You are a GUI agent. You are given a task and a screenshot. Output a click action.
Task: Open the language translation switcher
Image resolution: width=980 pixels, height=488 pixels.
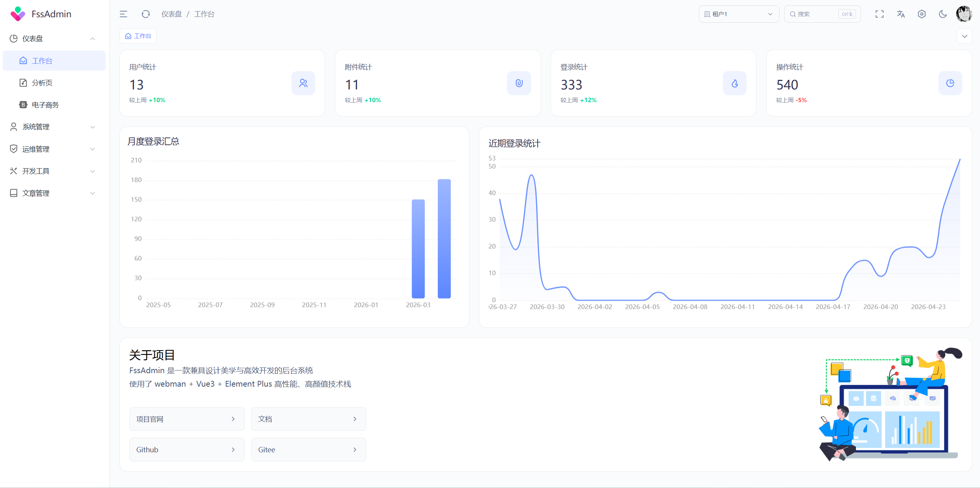pos(901,14)
